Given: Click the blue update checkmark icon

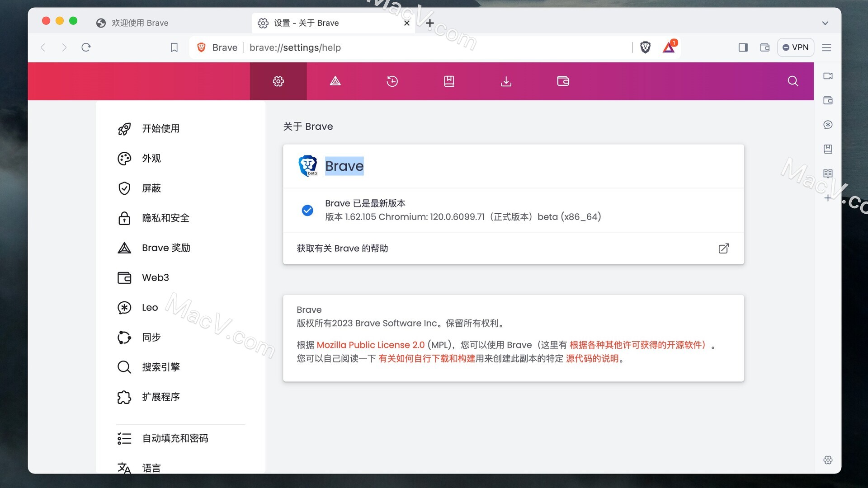Looking at the screenshot, I should tap(307, 210).
